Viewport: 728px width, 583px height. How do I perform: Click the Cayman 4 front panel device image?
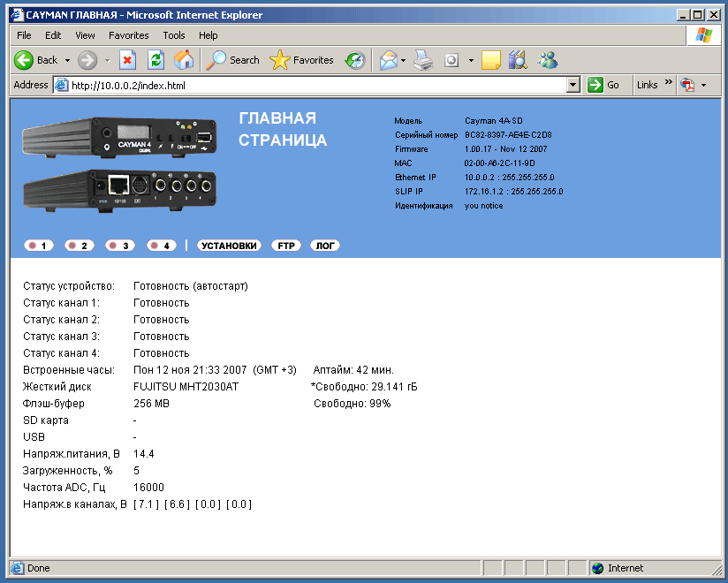(x=119, y=136)
